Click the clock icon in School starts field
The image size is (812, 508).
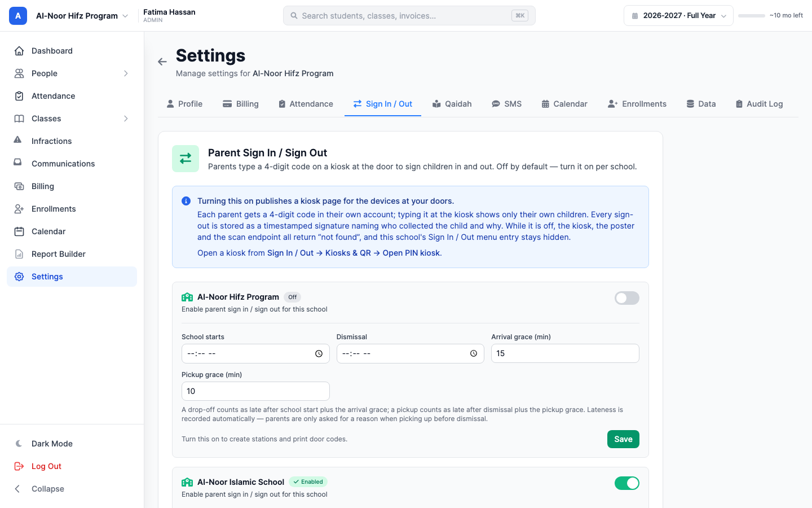pos(319,353)
